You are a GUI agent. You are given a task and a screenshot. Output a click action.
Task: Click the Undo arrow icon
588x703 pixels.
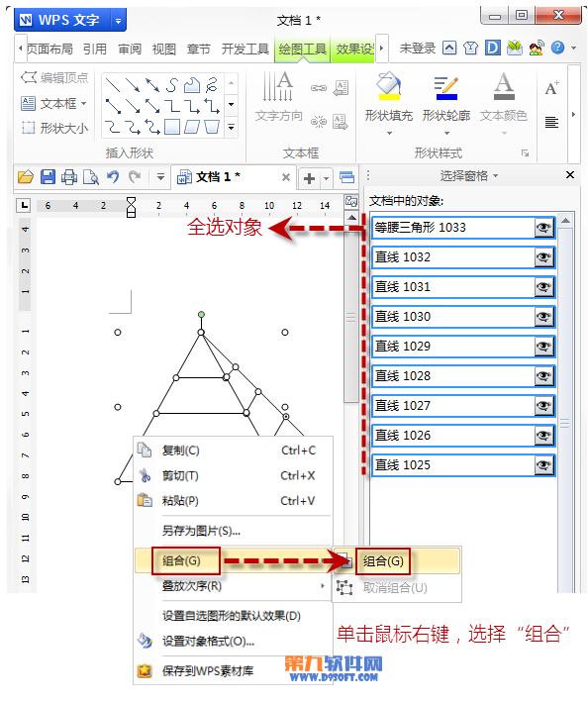[113, 177]
